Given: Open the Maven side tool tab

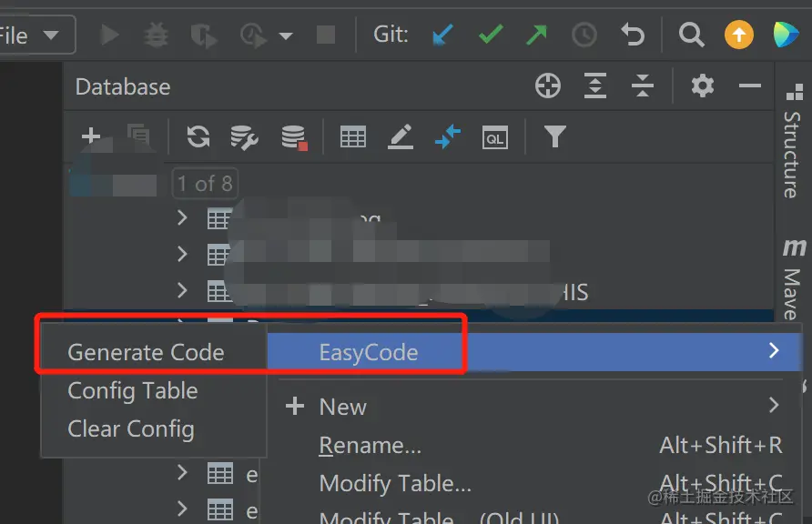Looking at the screenshot, I should 794,279.
